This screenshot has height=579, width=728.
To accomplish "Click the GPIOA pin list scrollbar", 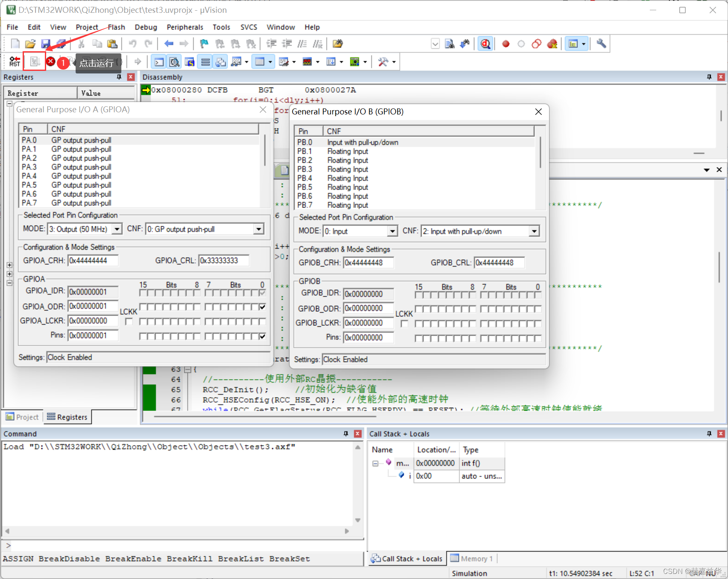I will tap(265, 150).
